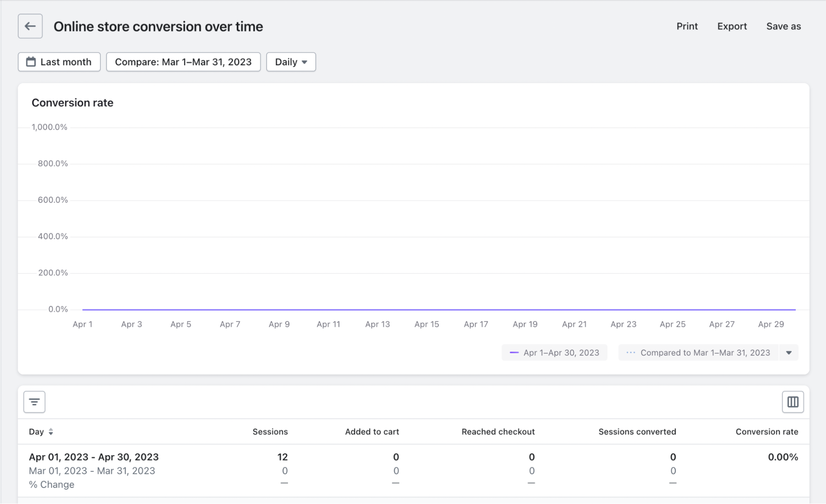
Task: Click the Online store conversion over time heading
Action: pyautogui.click(x=158, y=26)
